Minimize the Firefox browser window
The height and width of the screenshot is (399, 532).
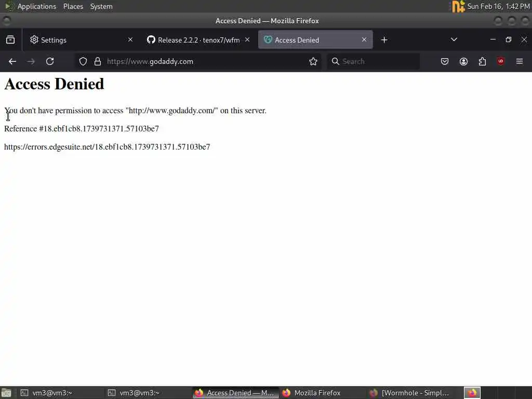coord(493,39)
